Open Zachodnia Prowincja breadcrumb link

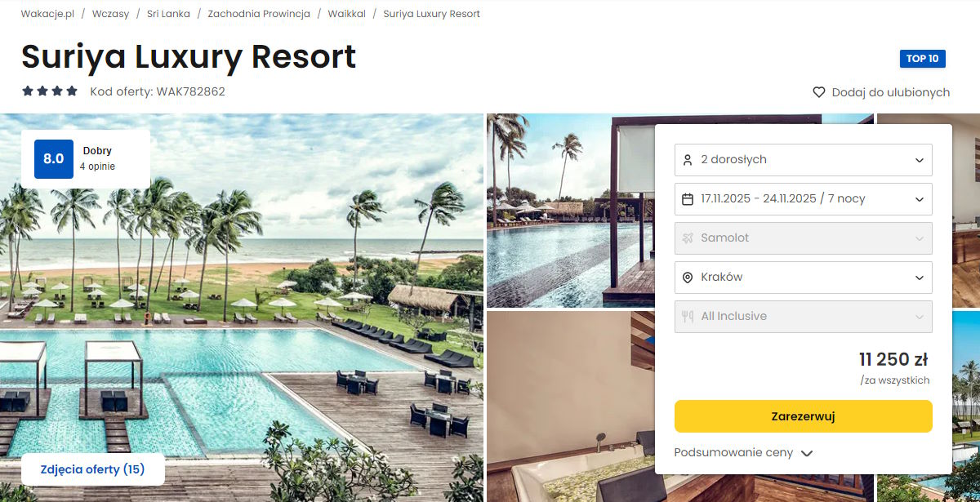[x=259, y=14]
